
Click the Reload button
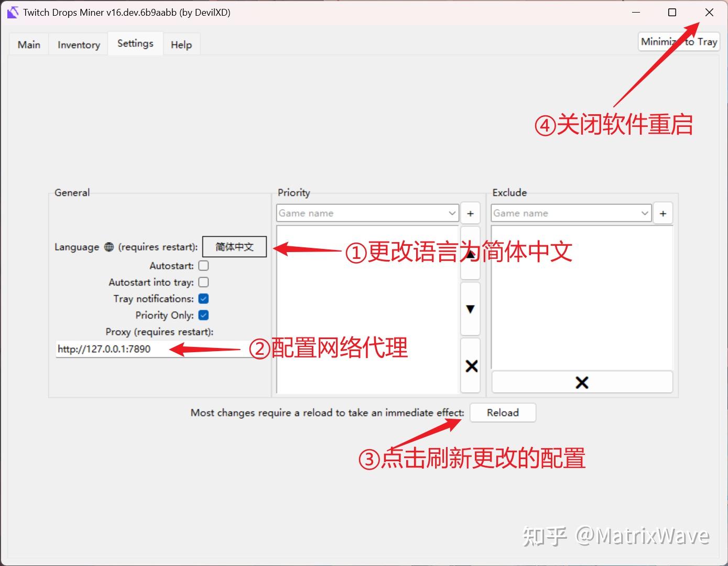coord(503,412)
